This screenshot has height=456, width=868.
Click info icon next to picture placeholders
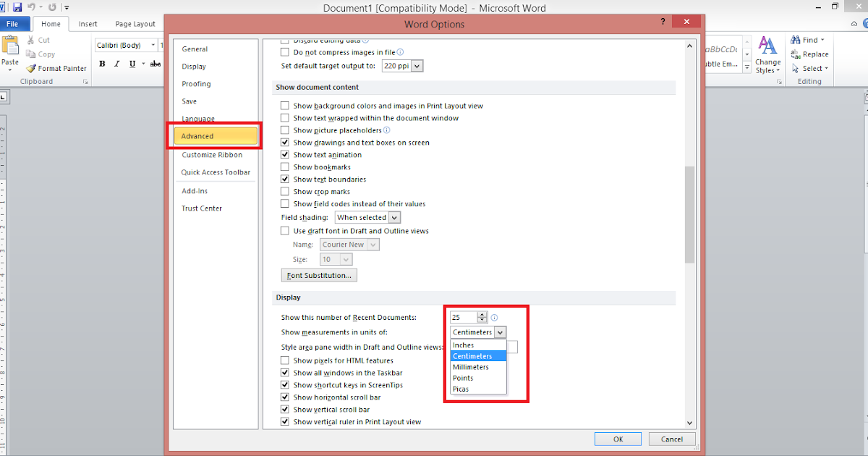(386, 130)
